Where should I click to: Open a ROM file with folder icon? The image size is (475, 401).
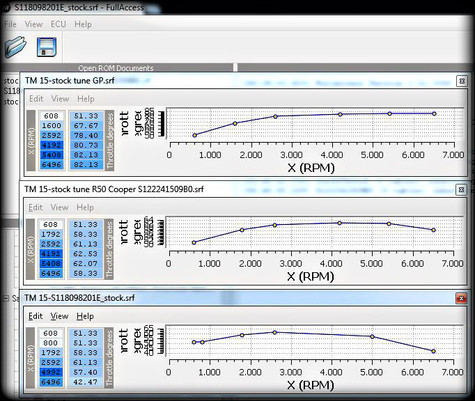(x=15, y=47)
